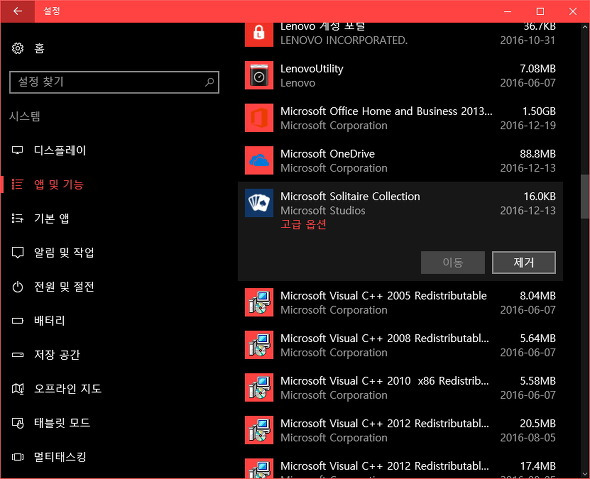Image resolution: width=590 pixels, height=479 pixels.
Task: Click the 이동 button
Action: click(453, 262)
